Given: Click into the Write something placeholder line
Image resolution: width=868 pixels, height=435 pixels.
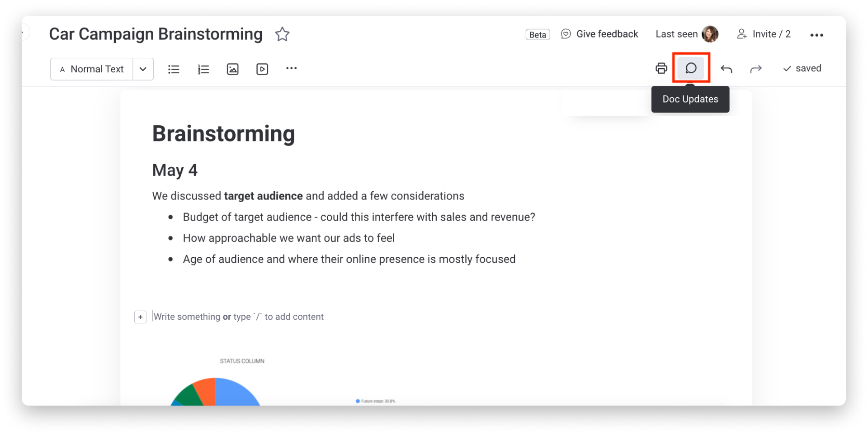Looking at the screenshot, I should pyautogui.click(x=238, y=317).
